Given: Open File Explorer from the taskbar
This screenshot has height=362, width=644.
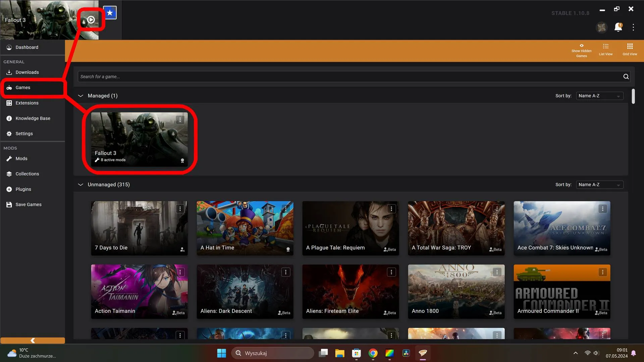Looking at the screenshot, I should point(339,353).
